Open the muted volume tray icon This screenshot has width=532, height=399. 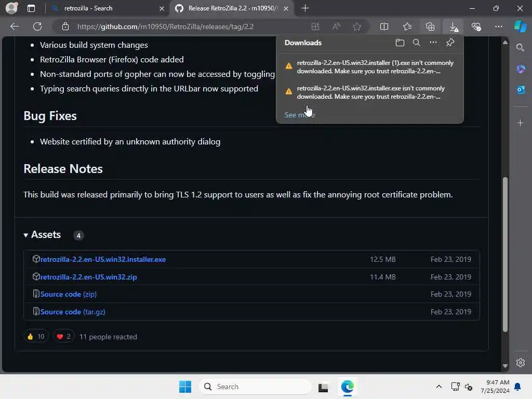tap(469, 387)
